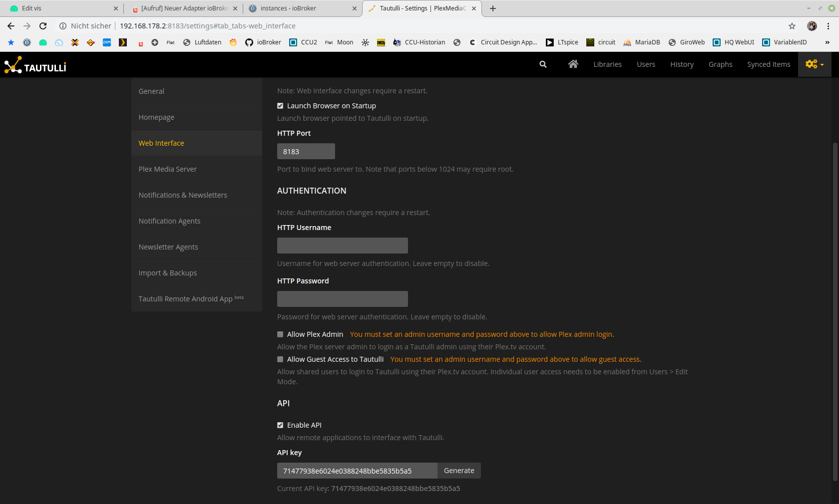Open the Grafana bookmark icon

tap(233, 42)
